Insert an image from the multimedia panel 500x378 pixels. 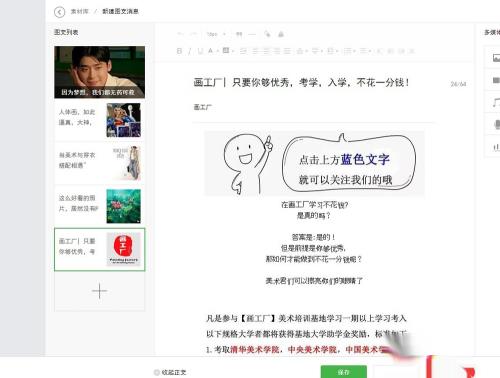point(496,58)
